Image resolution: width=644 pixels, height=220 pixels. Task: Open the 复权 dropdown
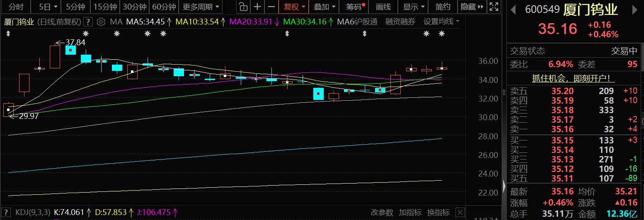pyautogui.click(x=295, y=7)
